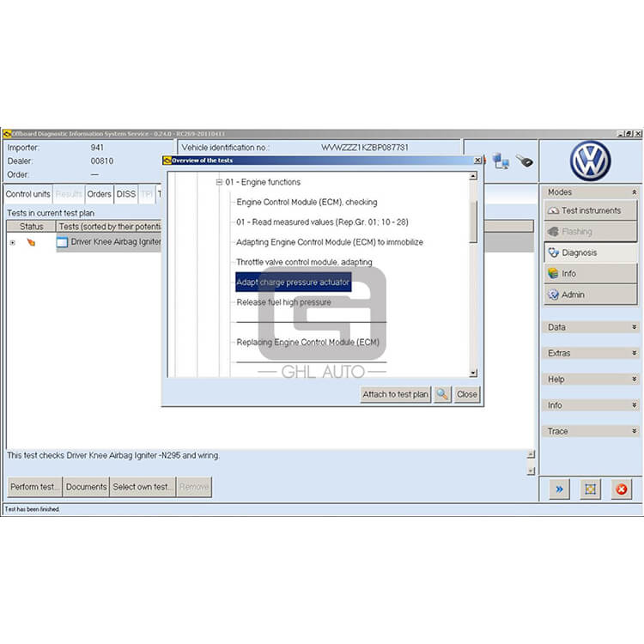Click Perform test button
Screen dimensions: 644x644
tap(35, 487)
